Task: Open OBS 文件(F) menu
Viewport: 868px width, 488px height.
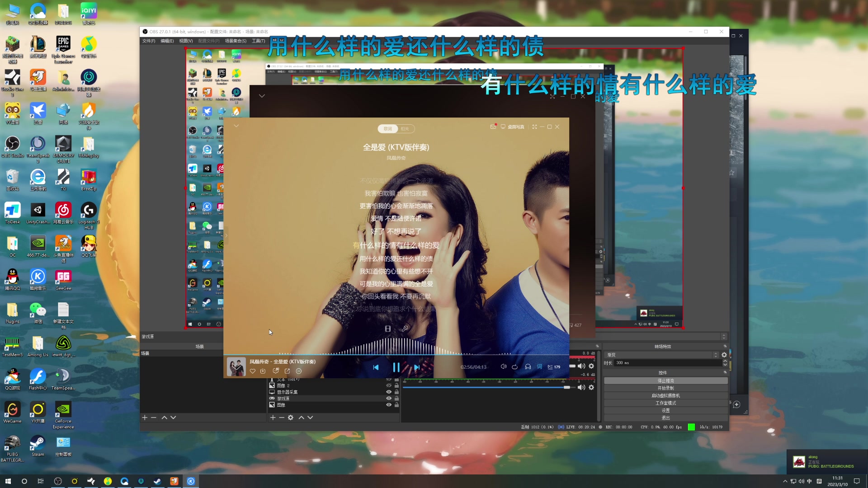Action: coord(149,41)
